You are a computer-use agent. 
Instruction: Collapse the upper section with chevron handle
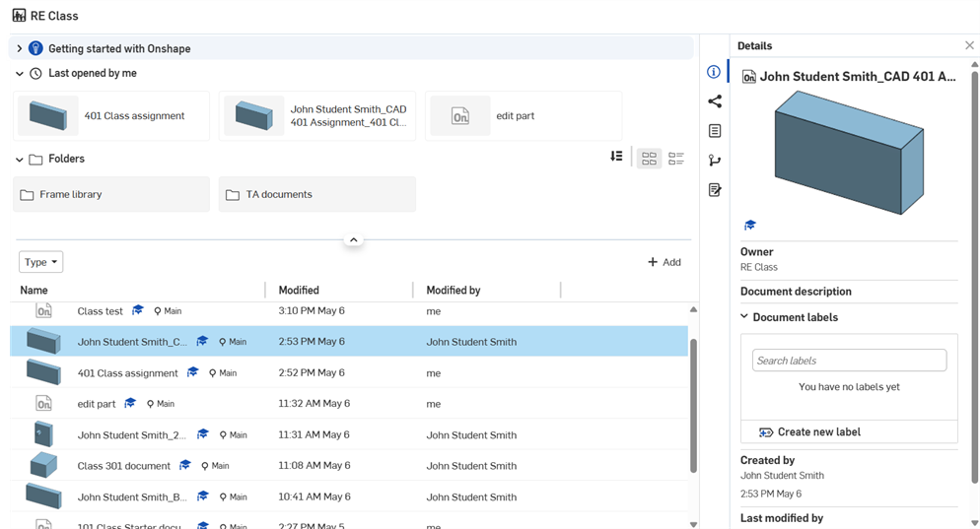tap(353, 239)
